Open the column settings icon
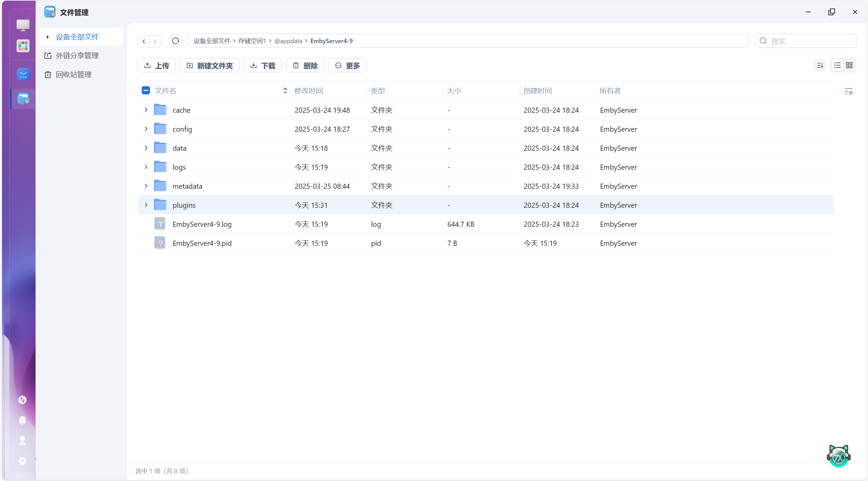The image size is (868, 481). pyautogui.click(x=848, y=91)
